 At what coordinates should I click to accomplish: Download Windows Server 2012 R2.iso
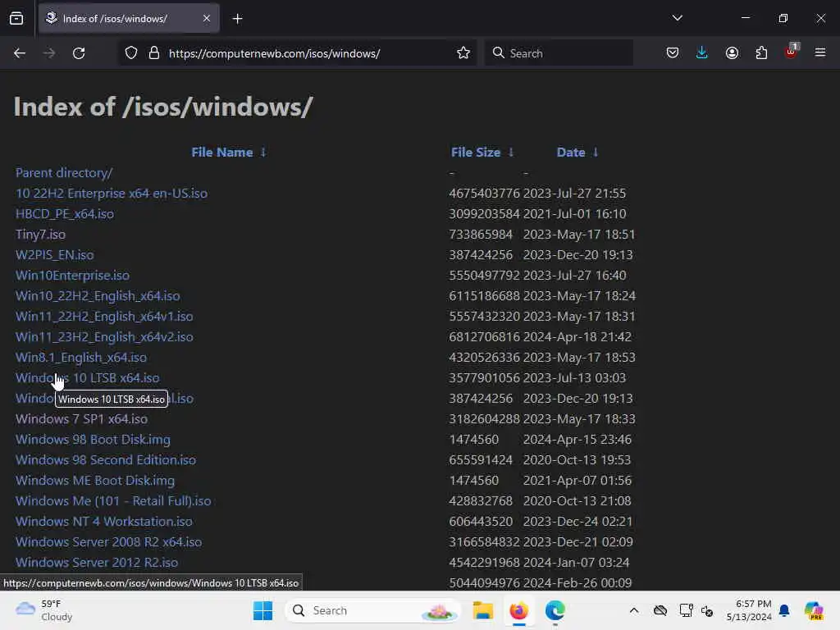point(97,563)
